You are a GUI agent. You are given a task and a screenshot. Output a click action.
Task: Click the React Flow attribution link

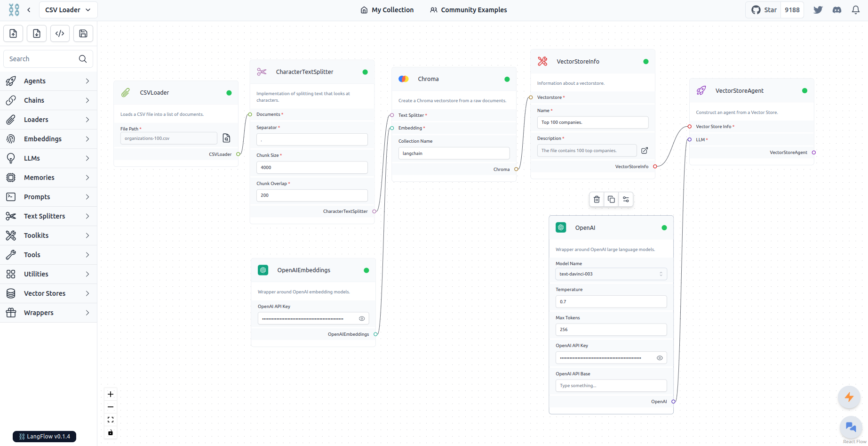click(854, 442)
